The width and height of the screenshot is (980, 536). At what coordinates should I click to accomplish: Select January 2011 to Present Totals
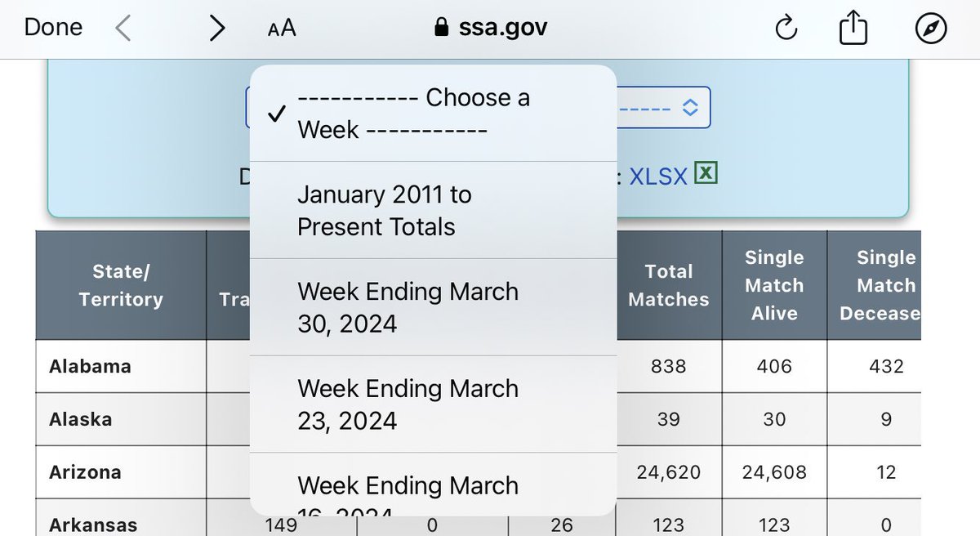pyautogui.click(x=433, y=211)
